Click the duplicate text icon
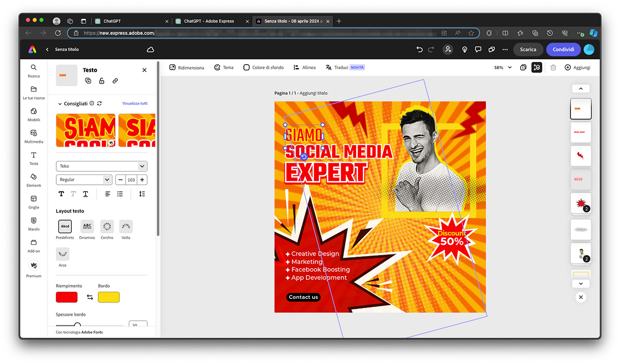 [x=88, y=81]
